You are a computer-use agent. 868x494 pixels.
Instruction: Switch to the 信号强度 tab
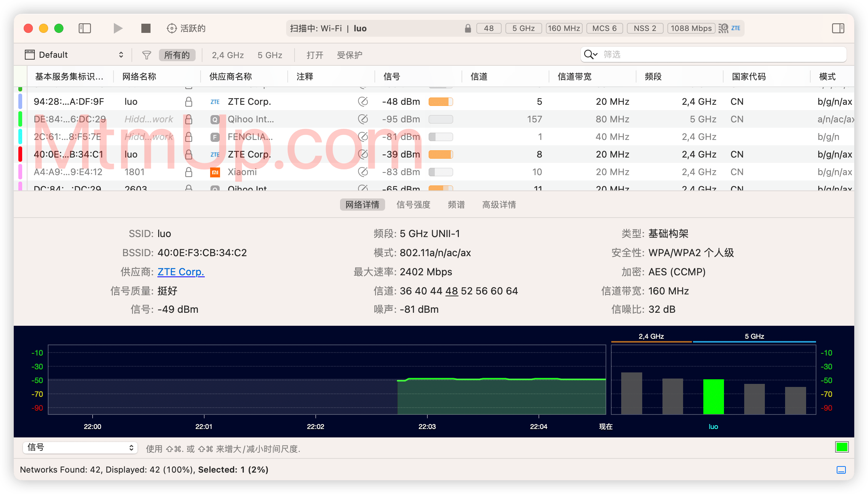click(x=413, y=205)
